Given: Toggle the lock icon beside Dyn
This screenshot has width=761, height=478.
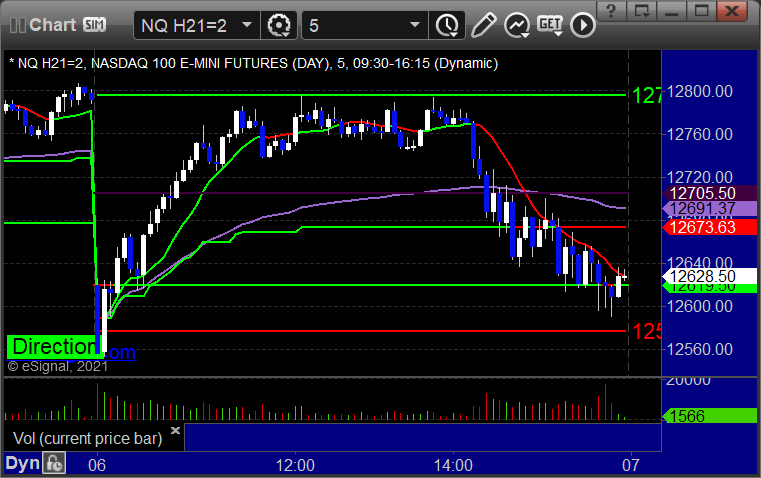Looking at the screenshot, I should [x=53, y=463].
